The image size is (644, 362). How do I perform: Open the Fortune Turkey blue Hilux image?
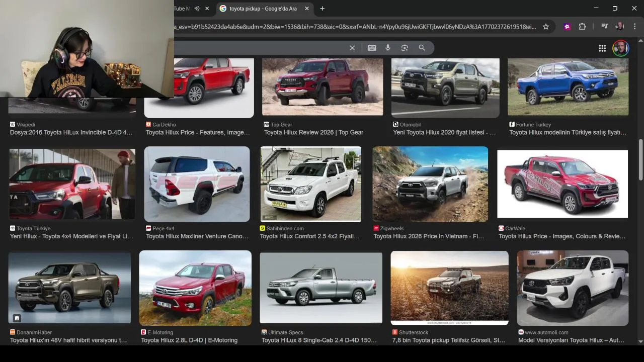point(568,86)
